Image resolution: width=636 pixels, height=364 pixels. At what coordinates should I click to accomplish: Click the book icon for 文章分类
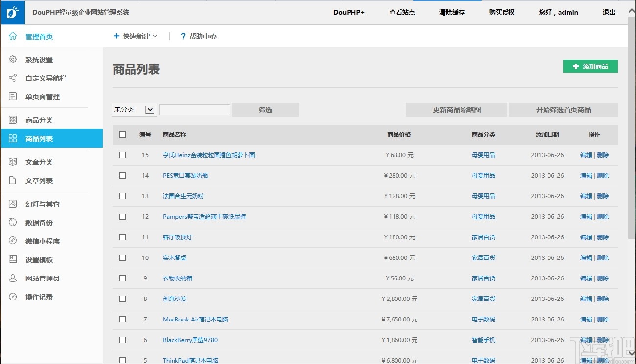(13, 162)
